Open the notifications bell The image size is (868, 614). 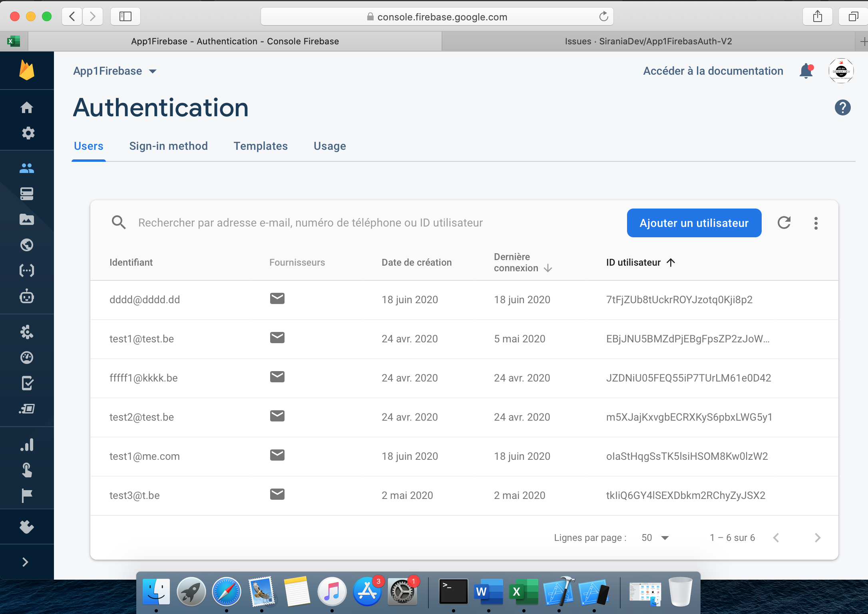(x=806, y=71)
